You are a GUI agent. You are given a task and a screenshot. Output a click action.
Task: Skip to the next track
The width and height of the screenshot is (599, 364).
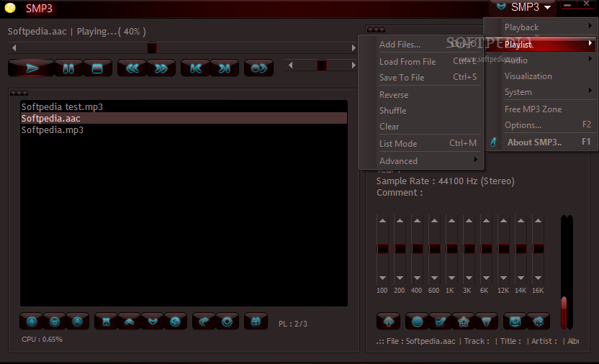coord(224,68)
